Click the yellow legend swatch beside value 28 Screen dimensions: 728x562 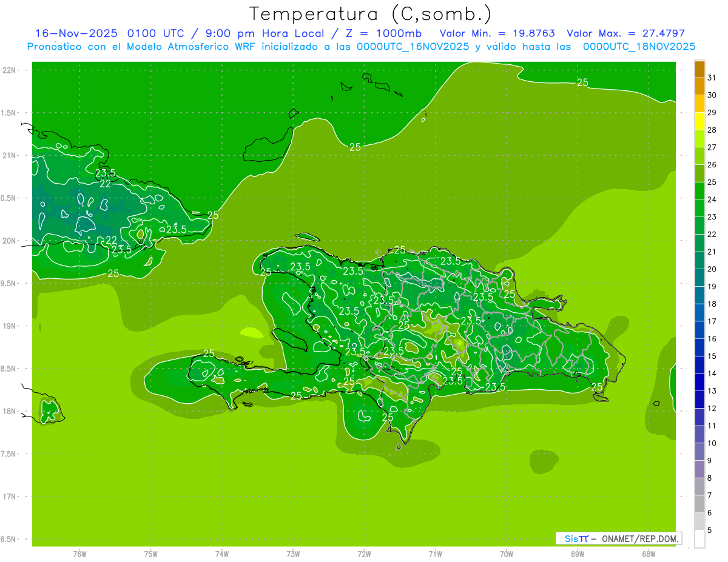click(699, 121)
